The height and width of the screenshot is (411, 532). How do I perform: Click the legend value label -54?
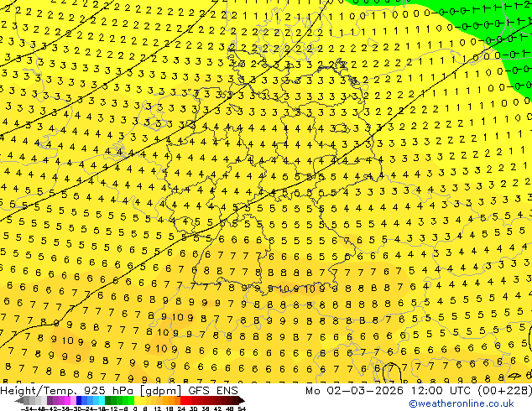pos(27,409)
